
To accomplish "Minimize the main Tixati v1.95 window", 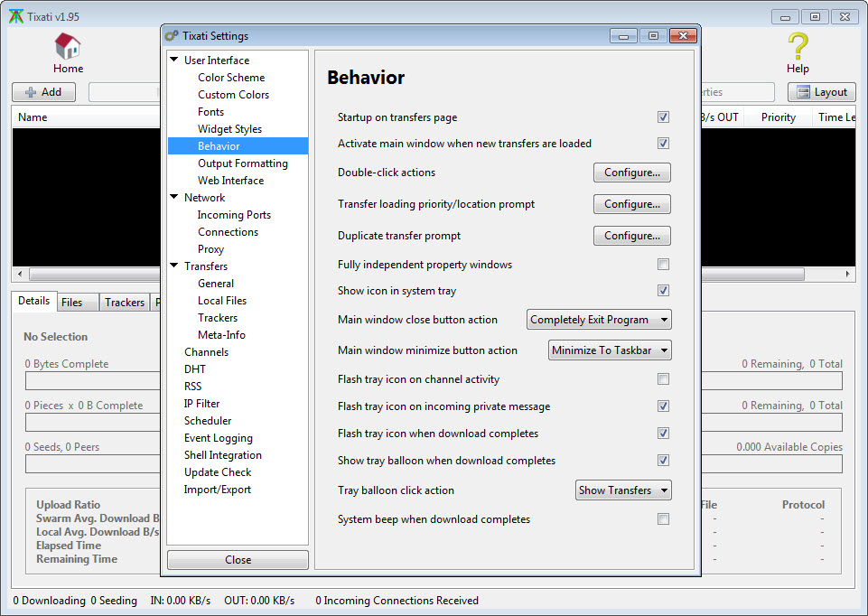I will (x=785, y=17).
